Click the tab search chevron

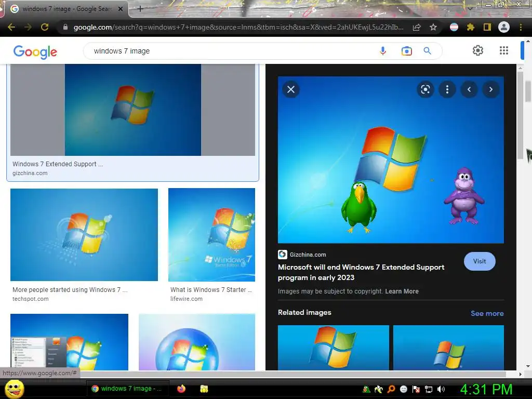[x=470, y=9]
